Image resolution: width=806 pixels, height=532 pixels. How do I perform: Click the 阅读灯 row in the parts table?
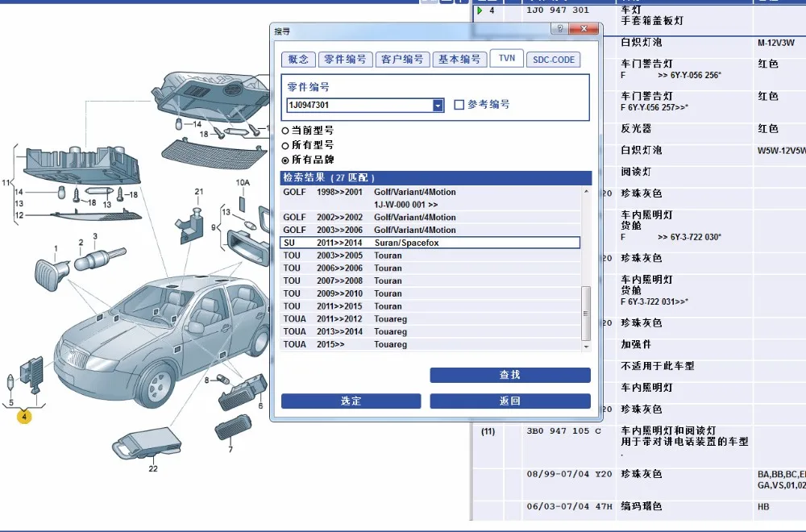click(x=636, y=172)
